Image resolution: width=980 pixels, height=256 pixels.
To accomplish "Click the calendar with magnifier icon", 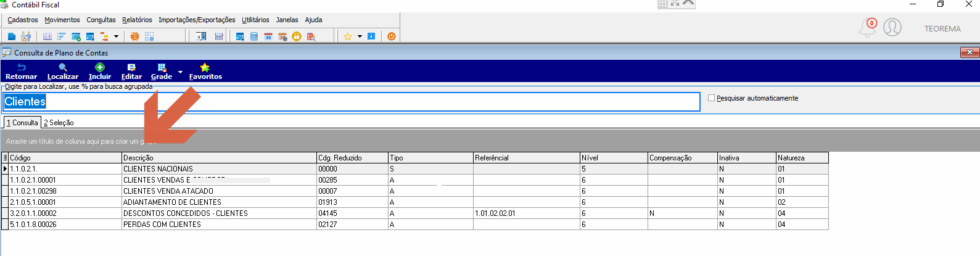I will point(311,36).
